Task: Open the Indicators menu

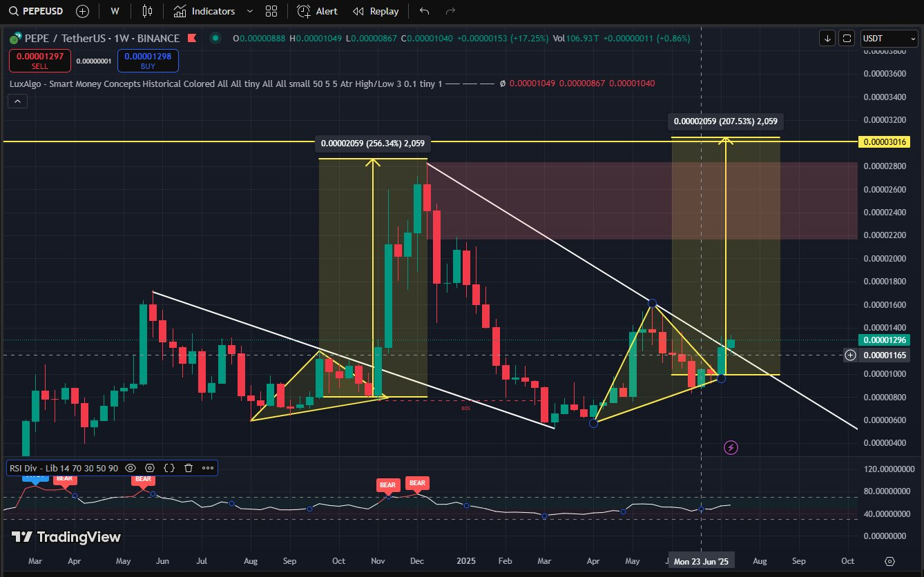Action: (204, 11)
